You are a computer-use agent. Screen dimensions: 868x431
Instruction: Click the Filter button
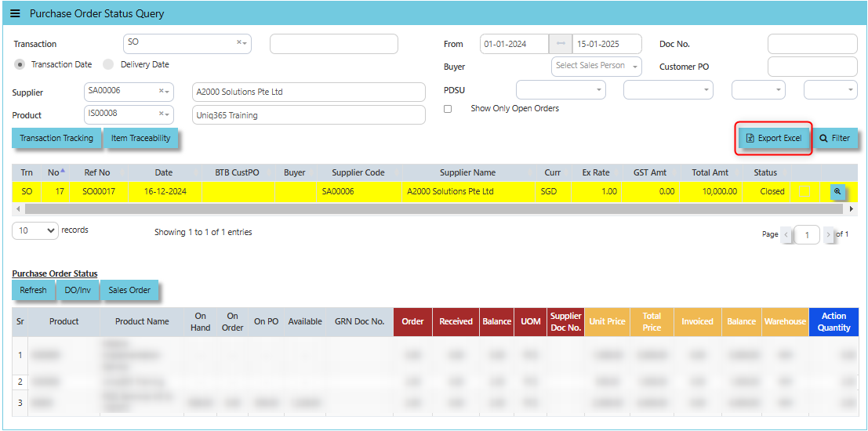834,139
